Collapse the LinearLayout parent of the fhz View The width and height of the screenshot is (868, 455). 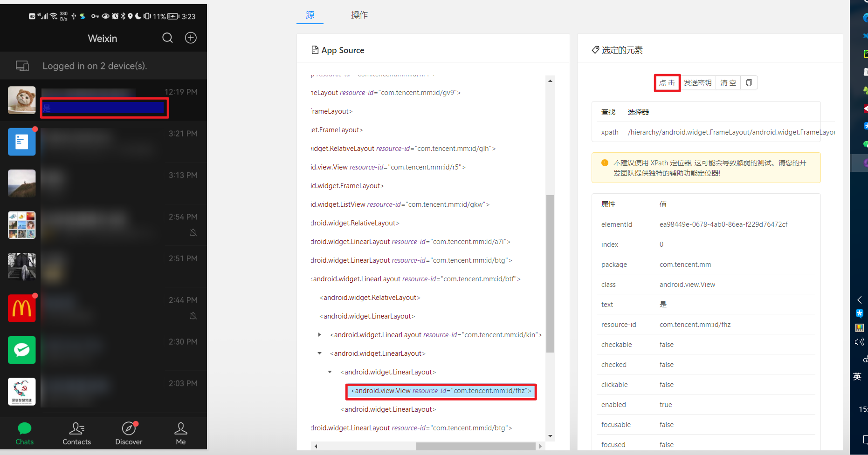pyautogui.click(x=330, y=372)
